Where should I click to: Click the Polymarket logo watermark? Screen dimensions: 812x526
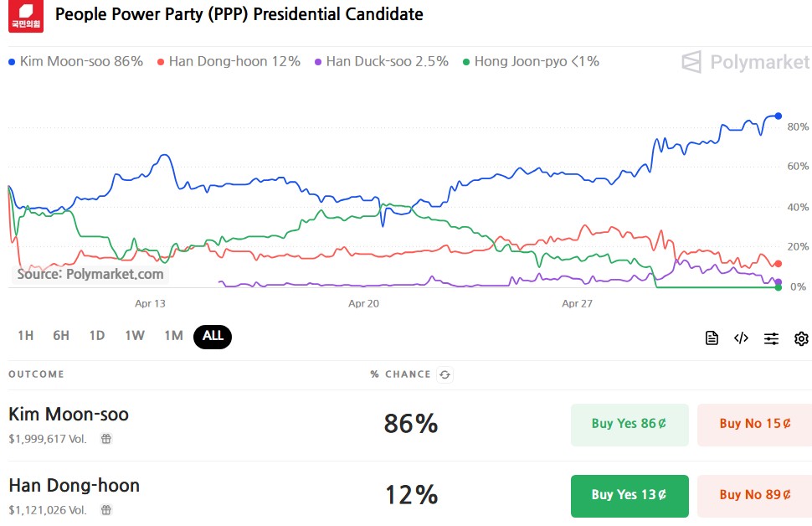pos(745,62)
